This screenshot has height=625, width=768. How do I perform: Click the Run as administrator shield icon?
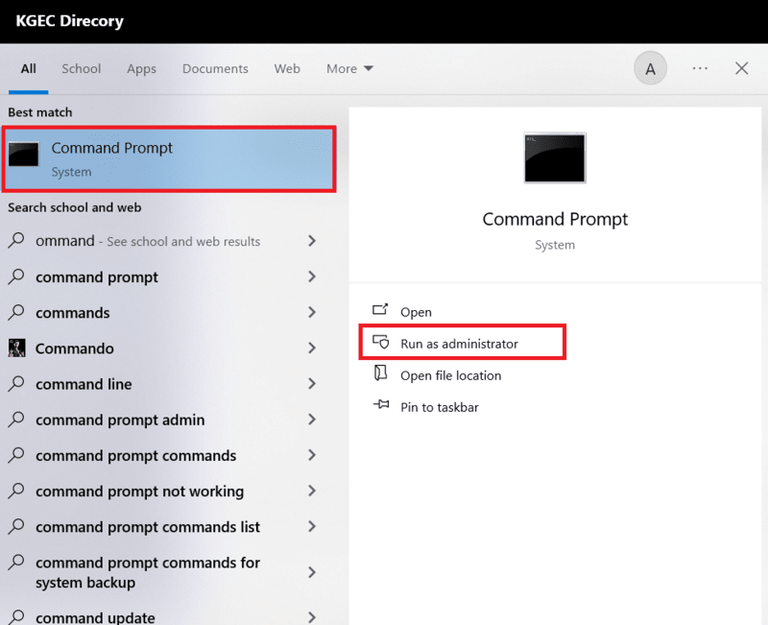380,343
